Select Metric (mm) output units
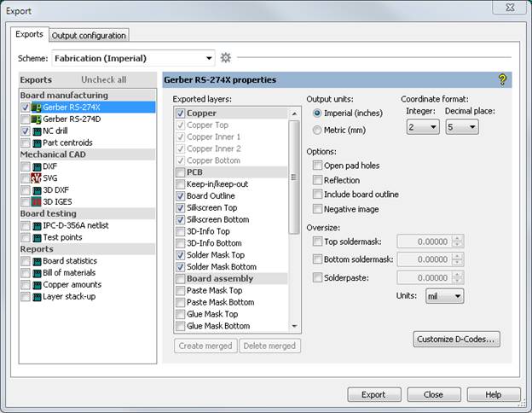This screenshot has width=532, height=413. (x=317, y=131)
